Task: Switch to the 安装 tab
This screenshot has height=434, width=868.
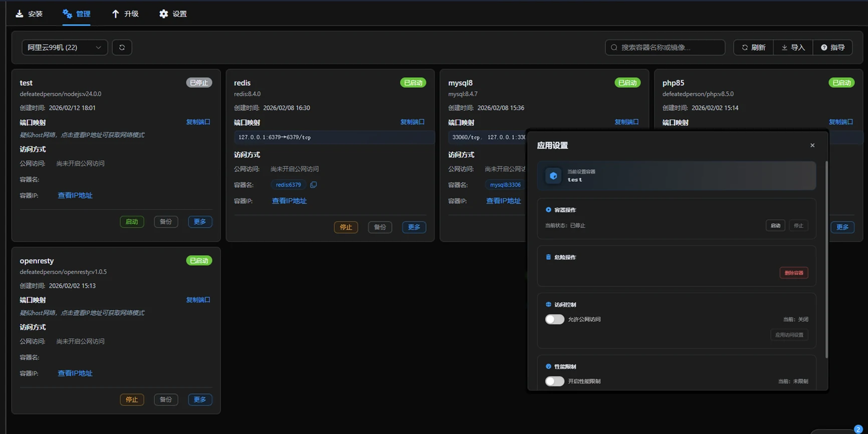Action: (29, 14)
